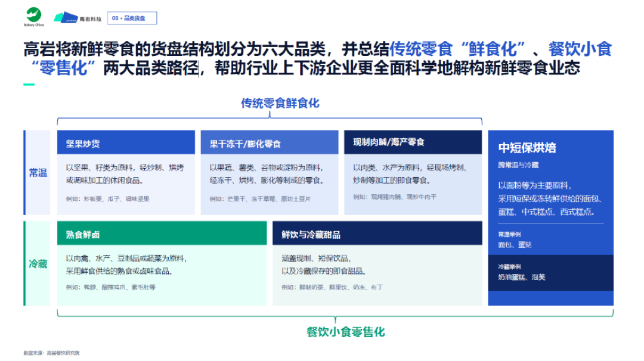Click the '熟食鲜卤' green card header
644x361 pixels.
162,234
